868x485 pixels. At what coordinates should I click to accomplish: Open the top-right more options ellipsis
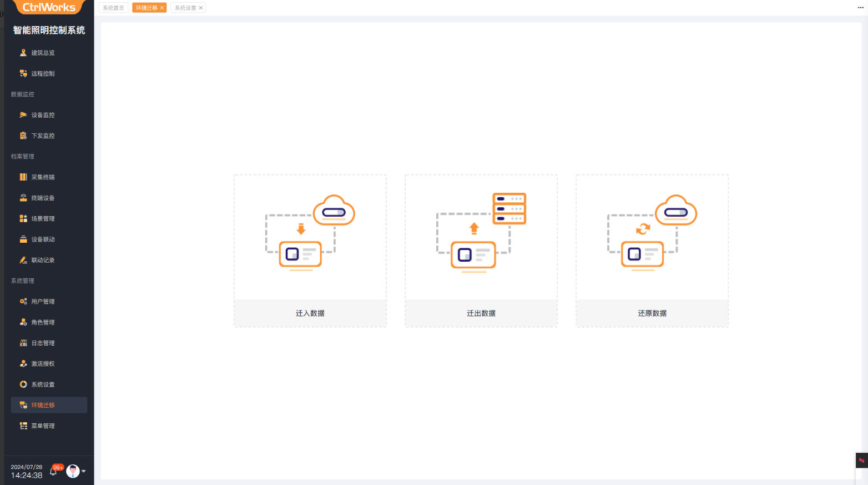click(860, 8)
